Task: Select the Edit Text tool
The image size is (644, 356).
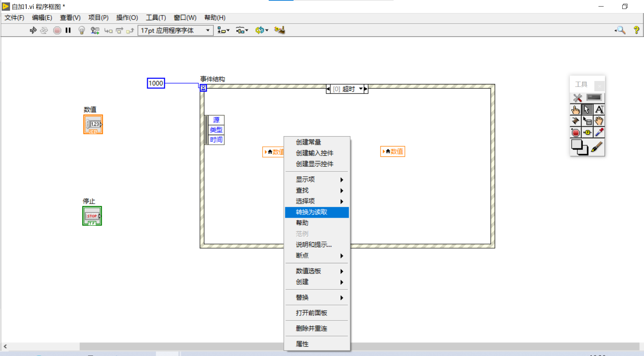Action: tap(599, 110)
